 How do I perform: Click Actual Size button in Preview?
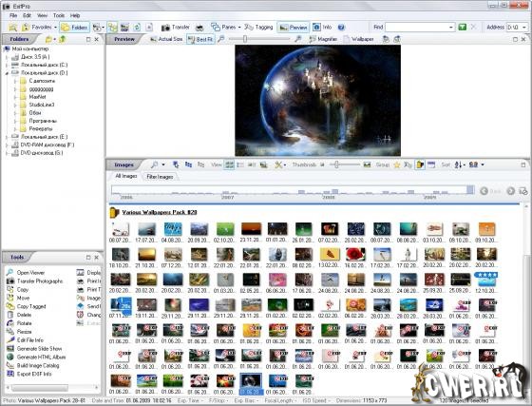pos(166,39)
